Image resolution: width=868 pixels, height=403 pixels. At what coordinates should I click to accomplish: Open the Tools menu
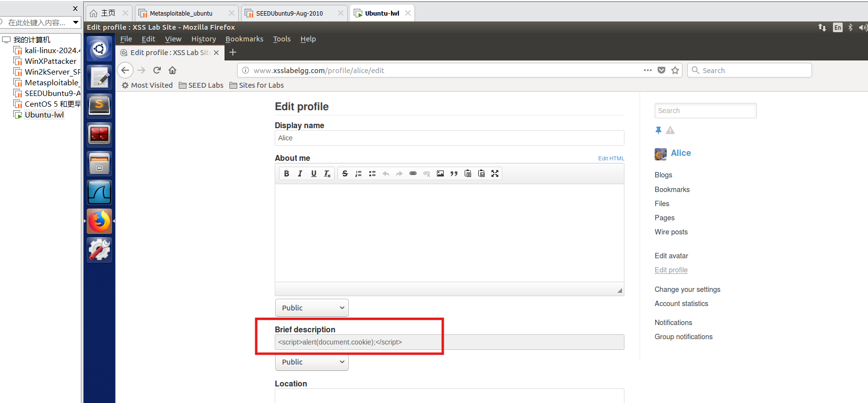282,39
